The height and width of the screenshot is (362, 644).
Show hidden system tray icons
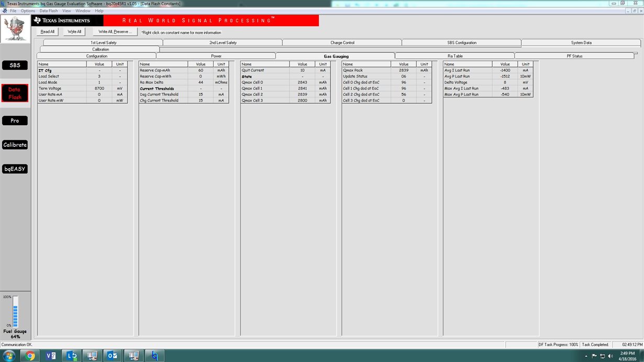point(586,356)
